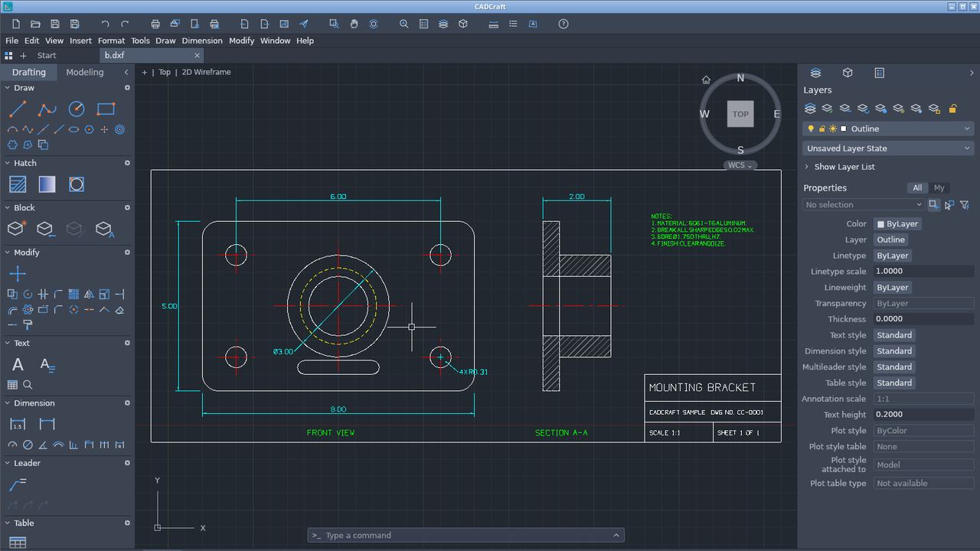Toggle the pick-add selection mode icon
The width and height of the screenshot is (980, 551).
933,204
